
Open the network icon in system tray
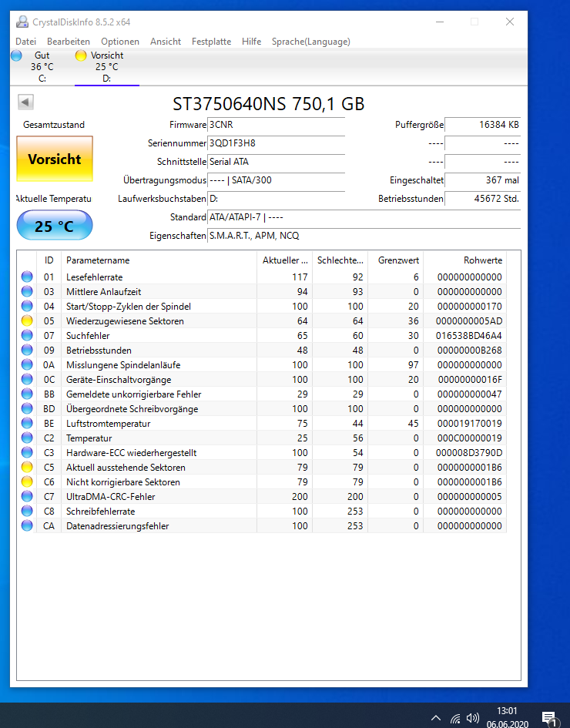tap(455, 718)
